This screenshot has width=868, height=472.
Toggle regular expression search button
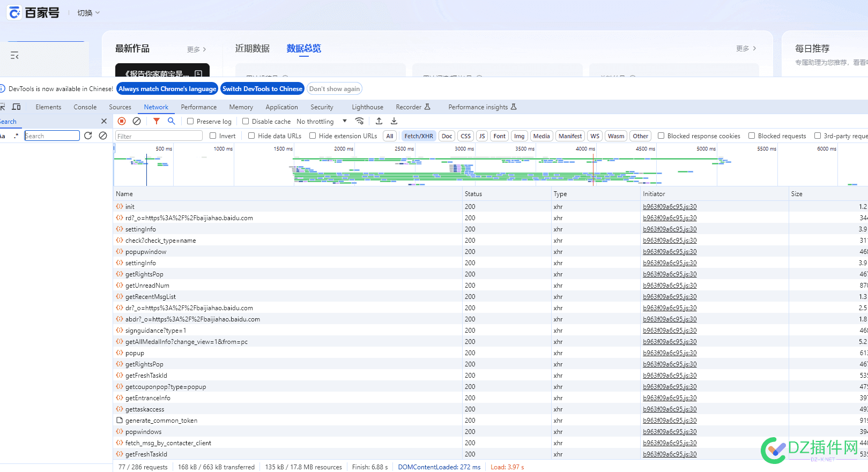pyautogui.click(x=17, y=136)
